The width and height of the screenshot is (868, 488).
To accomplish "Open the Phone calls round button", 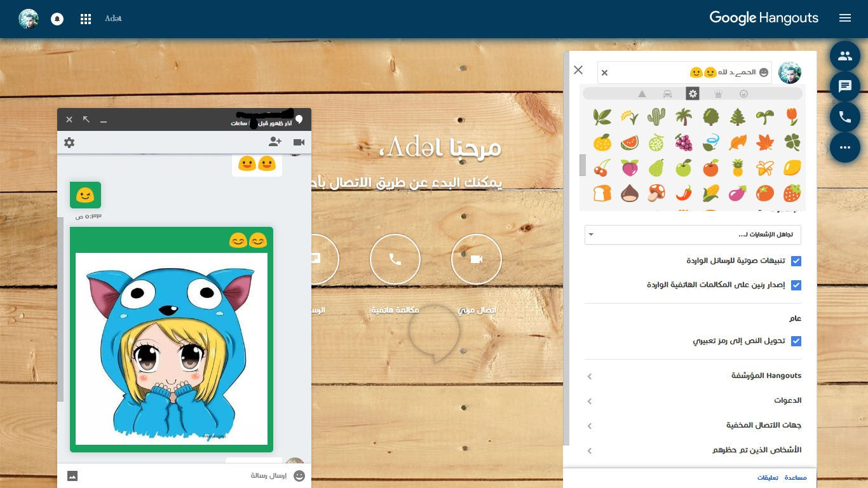I will [845, 117].
